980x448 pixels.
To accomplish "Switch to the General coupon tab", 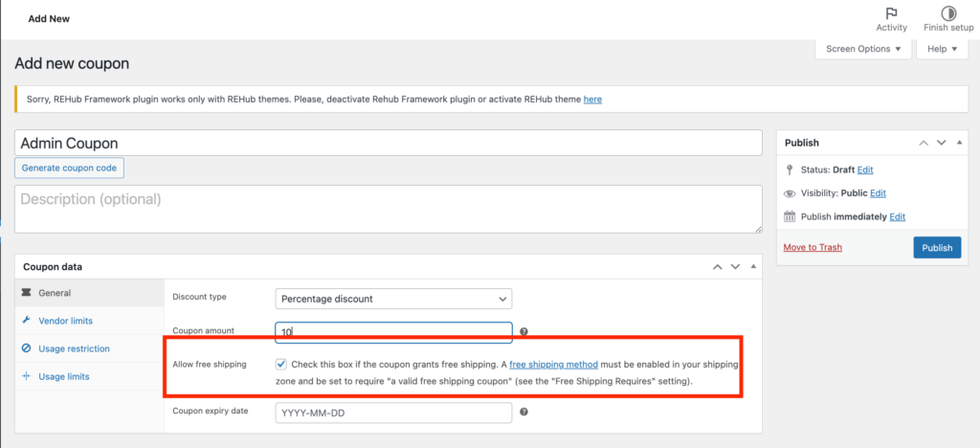I will coord(89,292).
